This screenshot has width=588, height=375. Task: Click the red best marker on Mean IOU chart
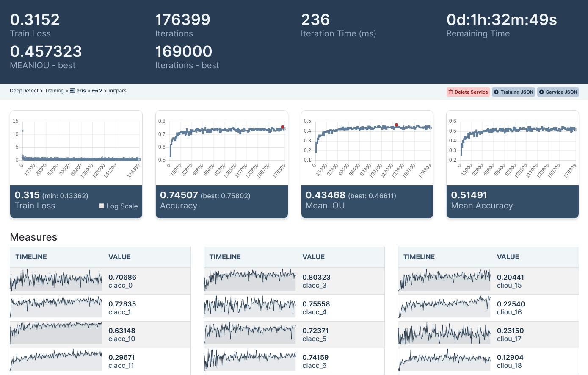coord(397,125)
